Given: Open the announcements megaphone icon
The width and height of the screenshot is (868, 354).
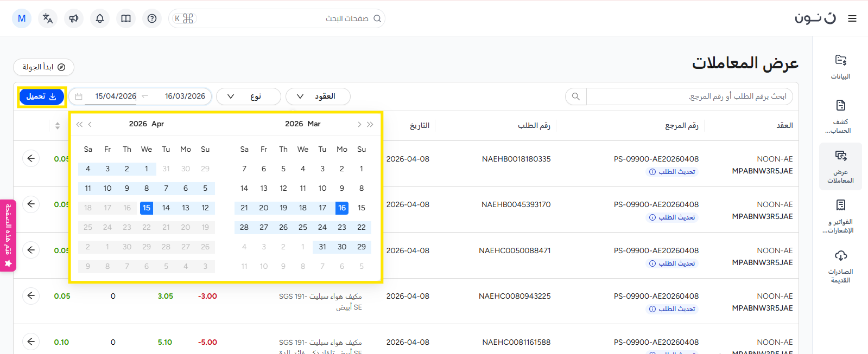Looking at the screenshot, I should pyautogui.click(x=74, y=18).
